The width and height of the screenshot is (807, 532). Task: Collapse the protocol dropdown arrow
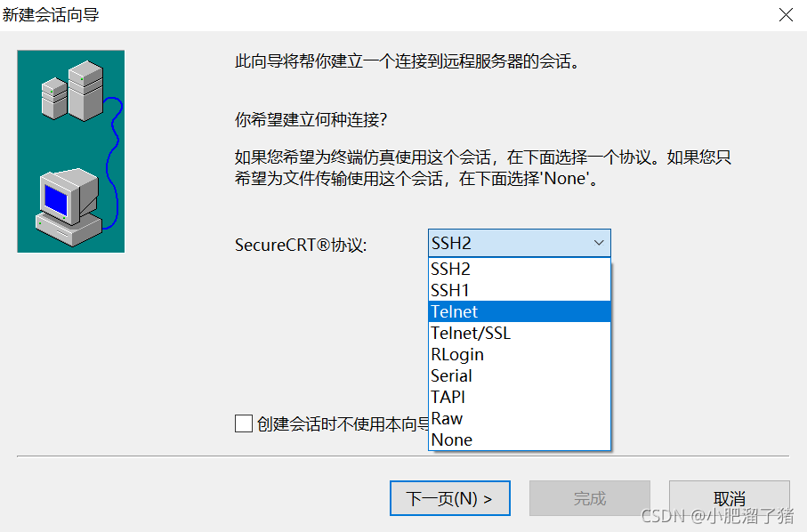pyautogui.click(x=599, y=243)
